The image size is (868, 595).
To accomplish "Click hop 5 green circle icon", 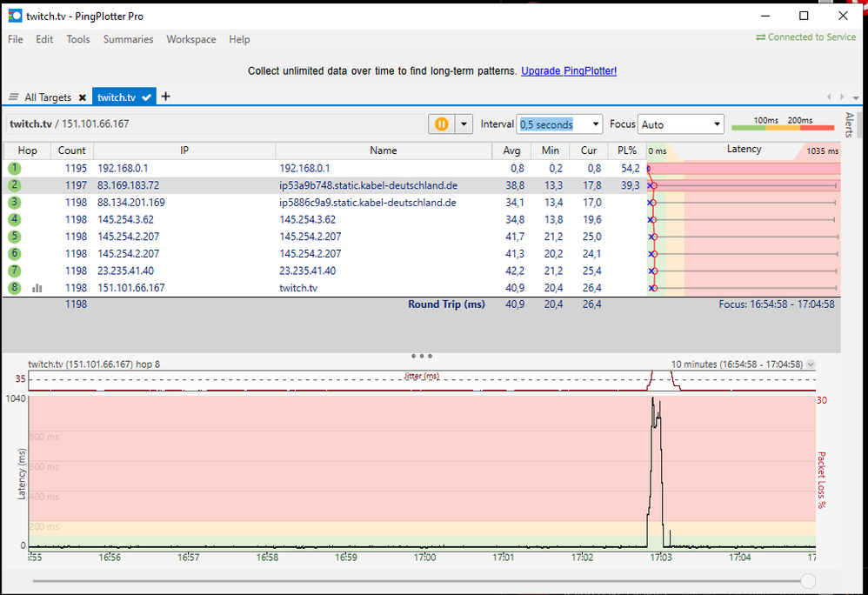I will (14, 237).
